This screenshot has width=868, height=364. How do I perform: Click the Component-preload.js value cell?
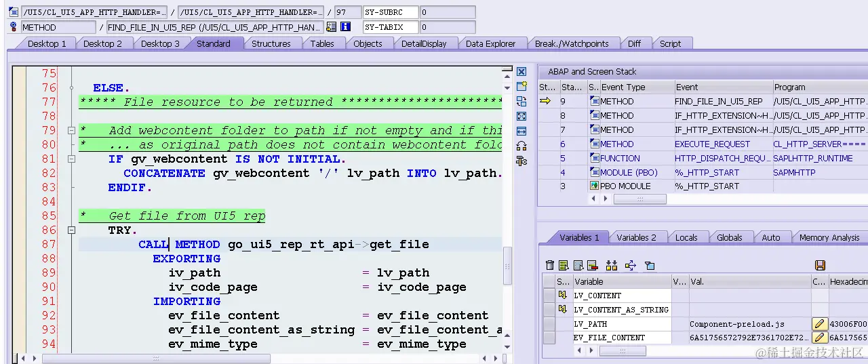749,324
